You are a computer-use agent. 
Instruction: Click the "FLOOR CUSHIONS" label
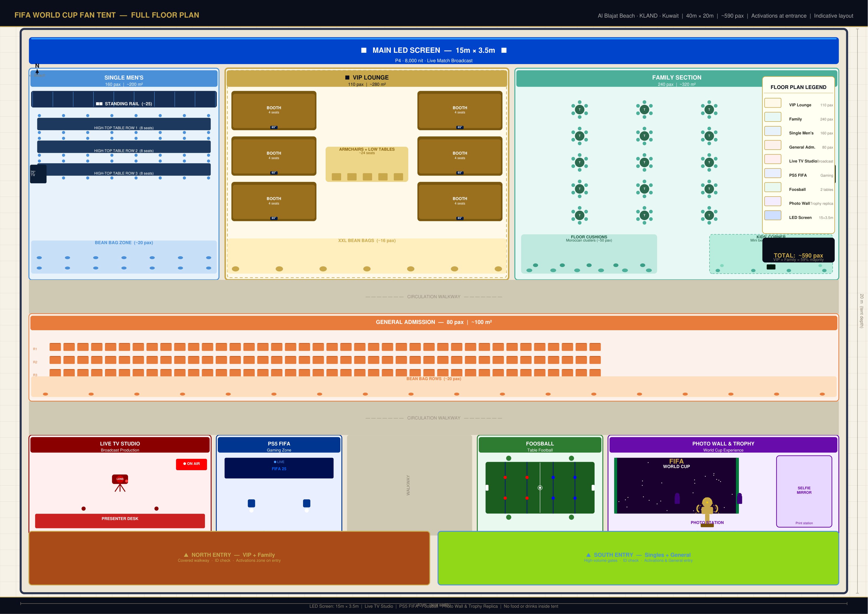589,237
